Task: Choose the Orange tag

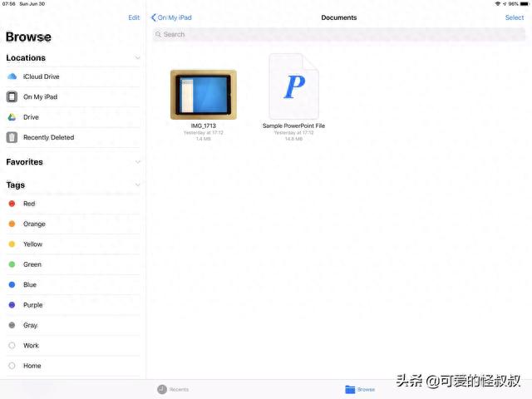Action: click(x=34, y=224)
